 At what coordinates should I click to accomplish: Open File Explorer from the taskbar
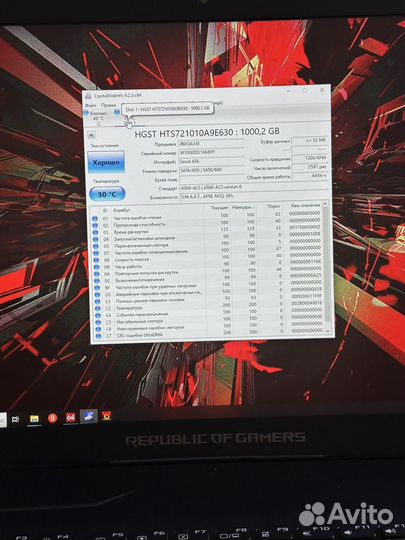click(34, 419)
